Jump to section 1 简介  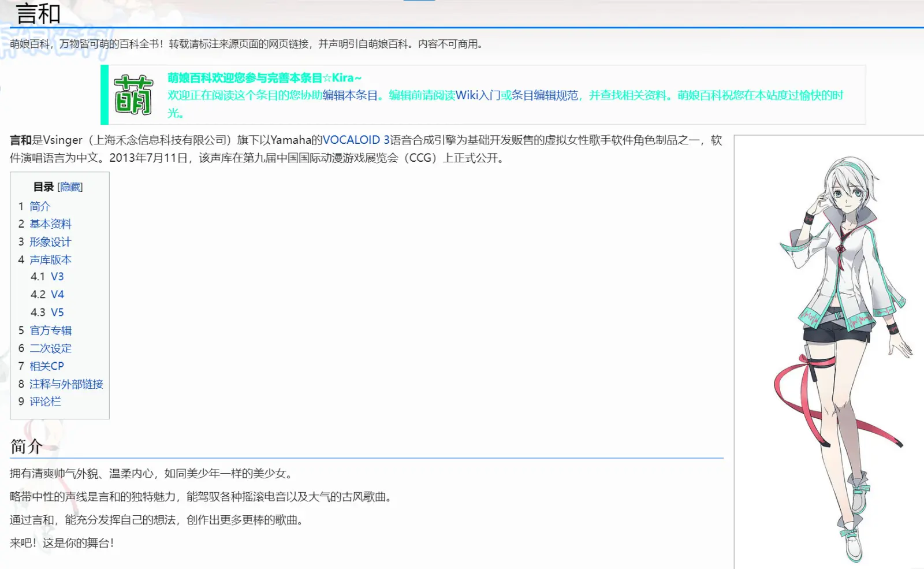click(40, 206)
